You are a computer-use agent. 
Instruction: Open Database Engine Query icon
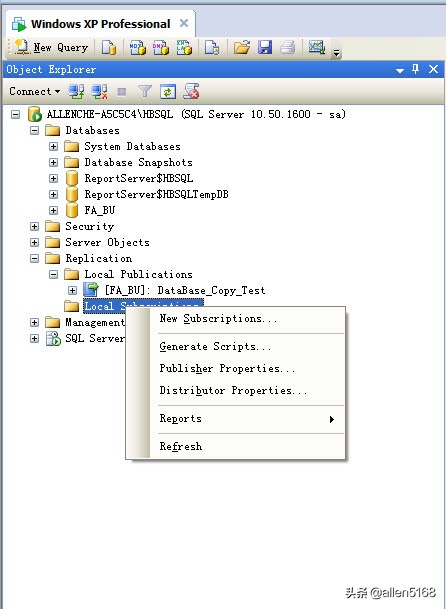pos(109,48)
